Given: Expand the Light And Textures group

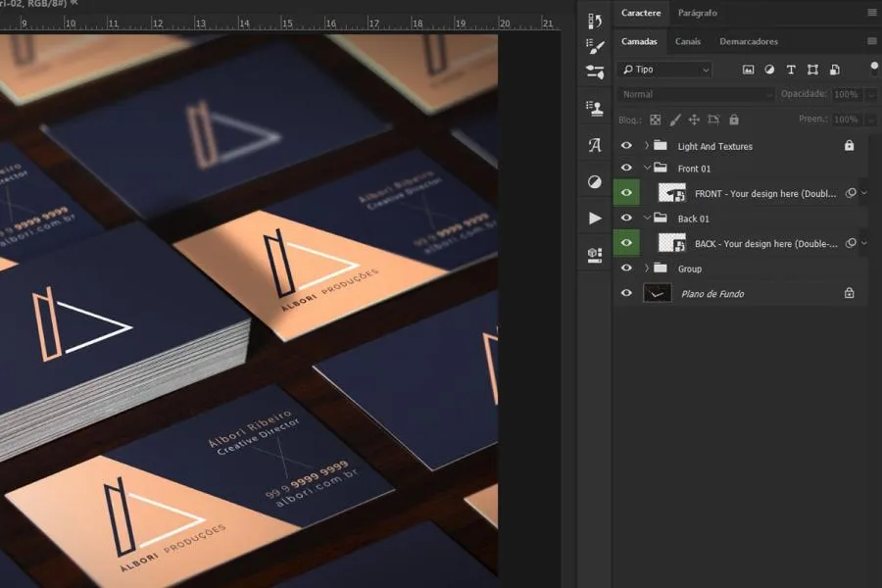Looking at the screenshot, I should coord(647,146).
